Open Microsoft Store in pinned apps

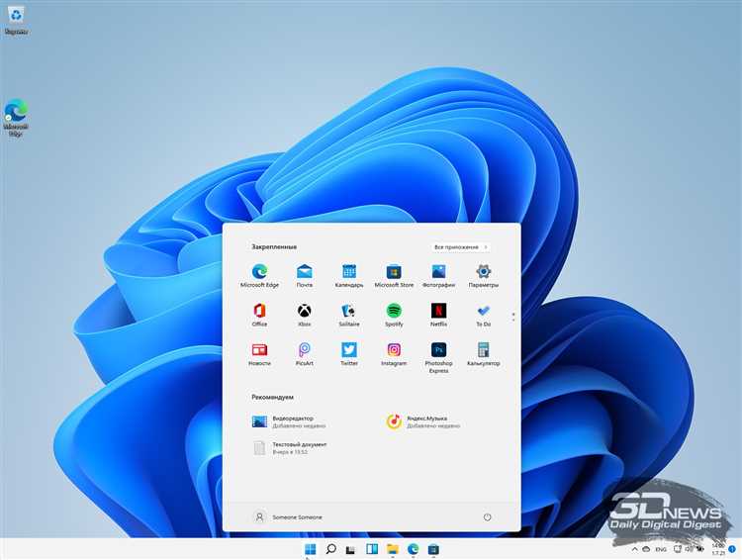pos(394,275)
